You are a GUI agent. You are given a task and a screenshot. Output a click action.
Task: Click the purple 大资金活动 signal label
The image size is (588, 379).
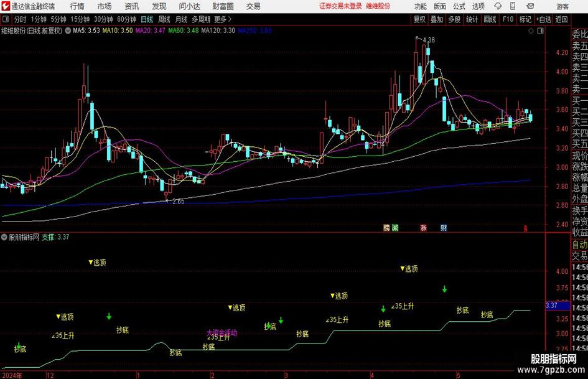222,332
